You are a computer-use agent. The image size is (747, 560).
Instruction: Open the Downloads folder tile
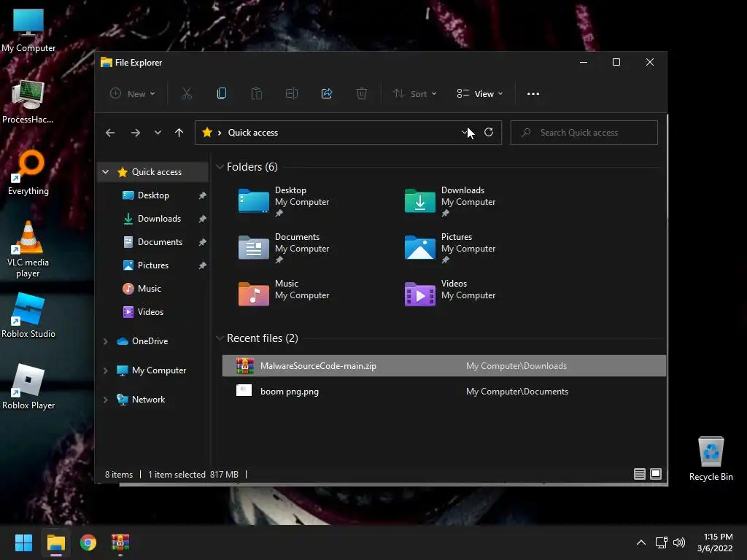[450, 201]
